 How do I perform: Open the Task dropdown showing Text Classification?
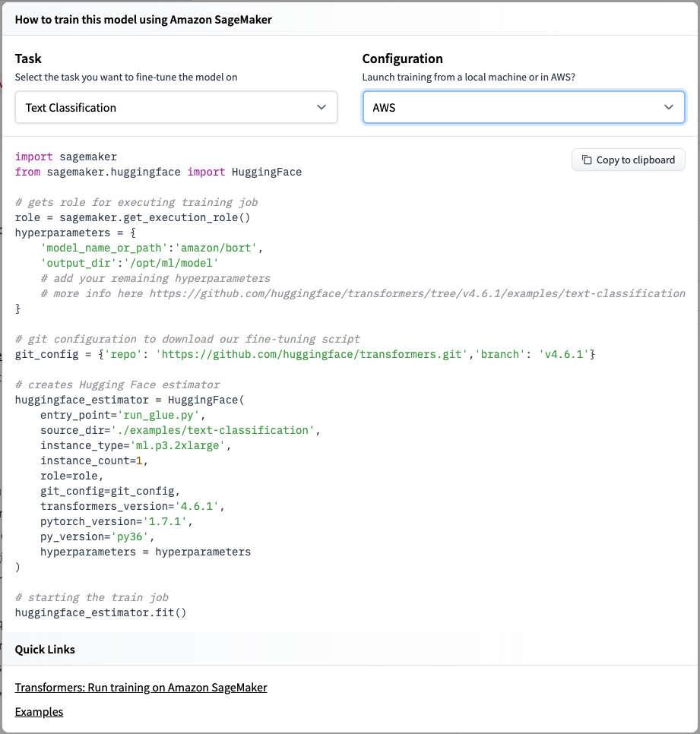tap(176, 108)
